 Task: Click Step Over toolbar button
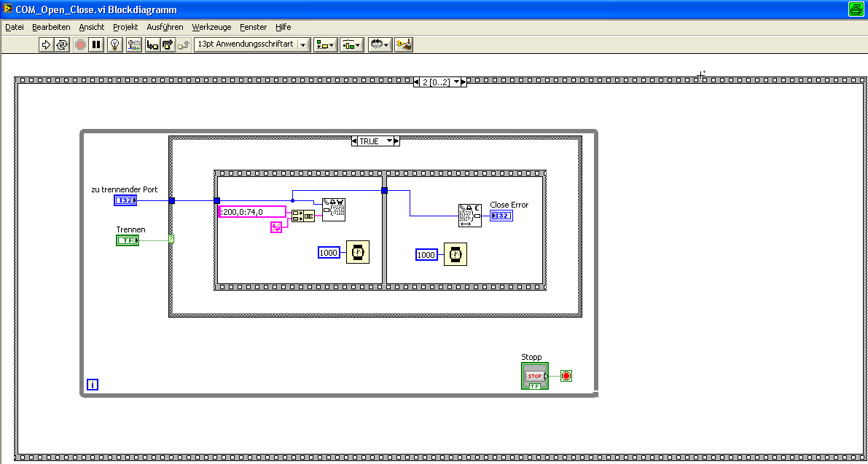168,44
